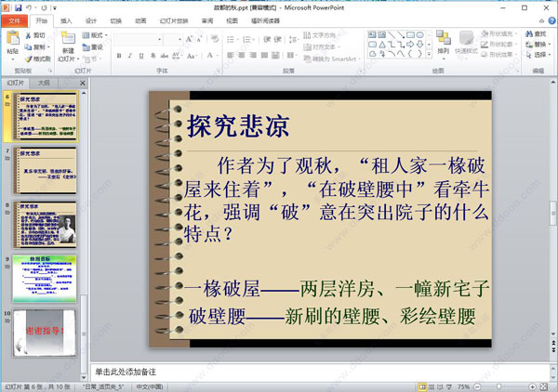Switch to the Insert (插入) ribbon tab
The width and height of the screenshot is (558, 392).
tap(66, 21)
